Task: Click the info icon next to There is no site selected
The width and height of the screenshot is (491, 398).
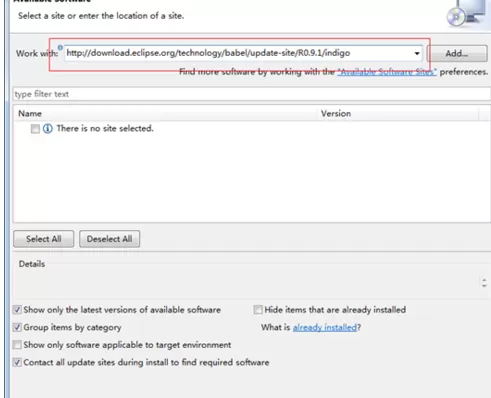Action: 48,128
